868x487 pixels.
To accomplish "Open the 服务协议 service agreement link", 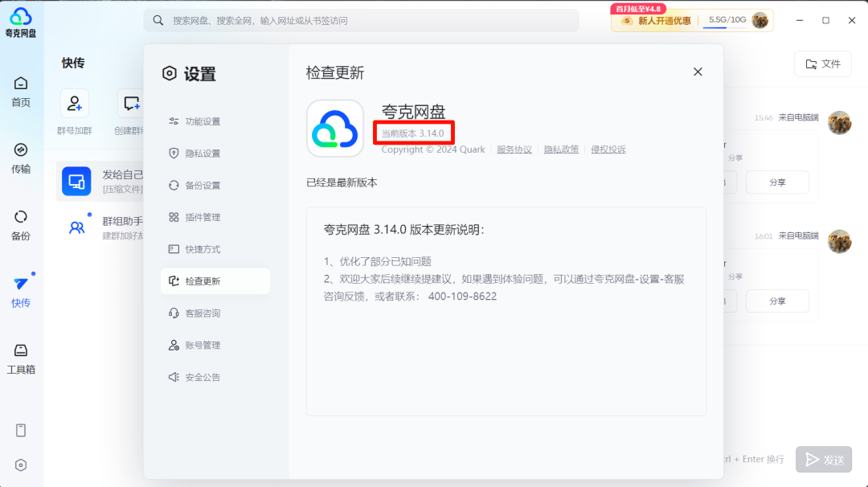I will tap(514, 149).
